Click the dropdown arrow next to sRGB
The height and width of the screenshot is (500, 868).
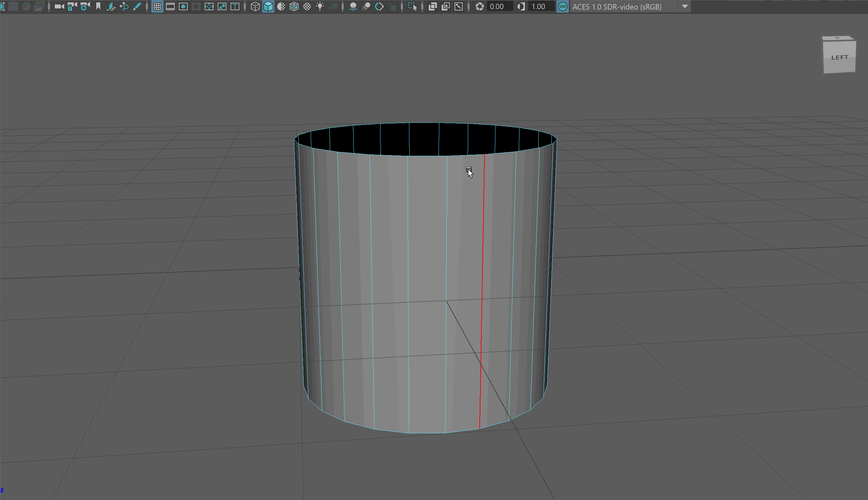pos(685,6)
